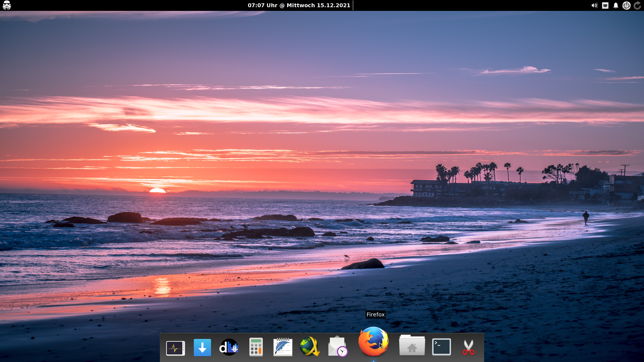This screenshot has height=362, width=644.
Task: Click the power button session icon
Action: point(626,6)
